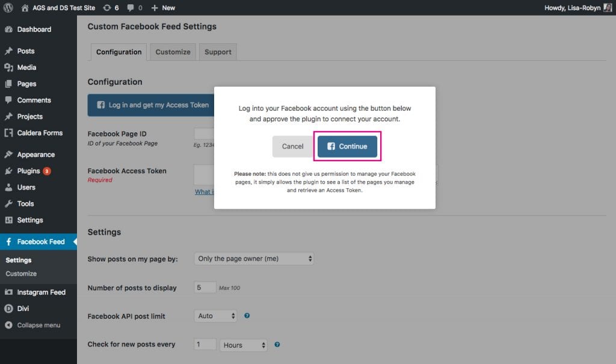
Task: Click the New link in the admin bar
Action: [168, 8]
